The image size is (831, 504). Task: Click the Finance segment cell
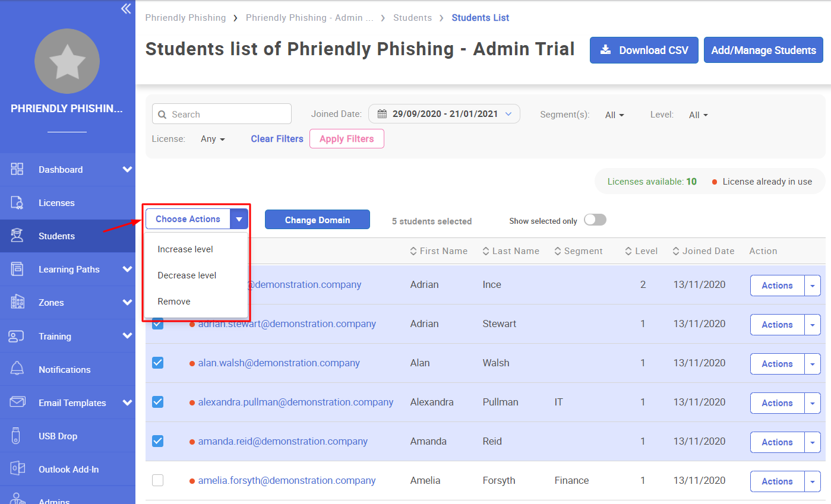572,480
